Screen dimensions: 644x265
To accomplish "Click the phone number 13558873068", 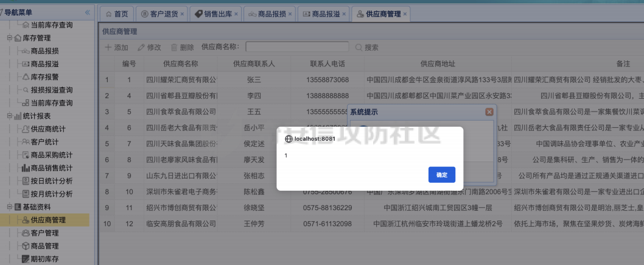I will [327, 80].
